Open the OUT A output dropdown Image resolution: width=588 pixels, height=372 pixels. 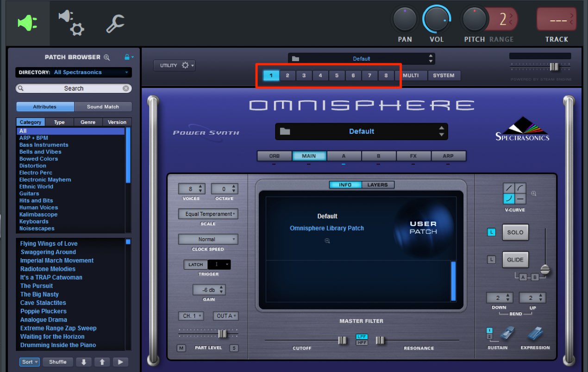pyautogui.click(x=225, y=316)
